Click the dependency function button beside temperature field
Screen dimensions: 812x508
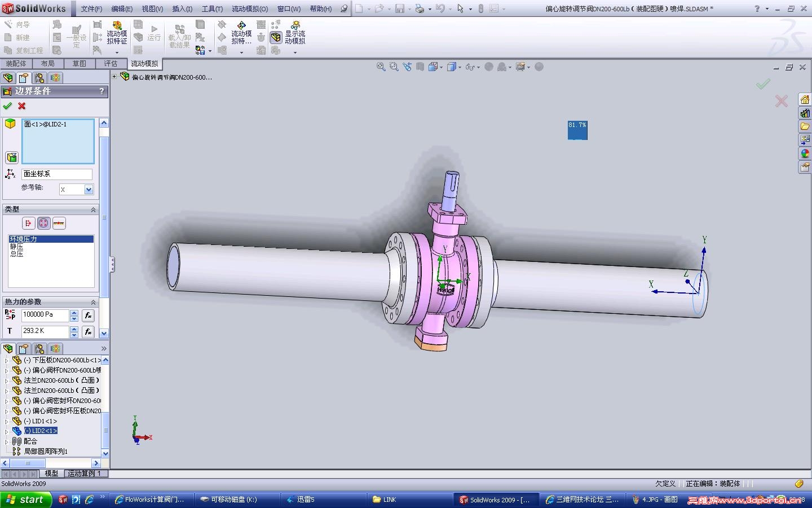click(88, 332)
